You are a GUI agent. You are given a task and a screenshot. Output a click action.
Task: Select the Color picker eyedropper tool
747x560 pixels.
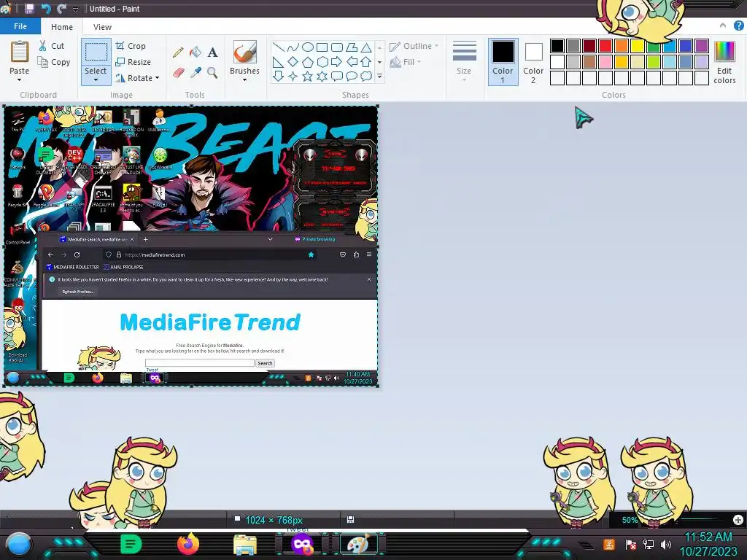pyautogui.click(x=196, y=72)
